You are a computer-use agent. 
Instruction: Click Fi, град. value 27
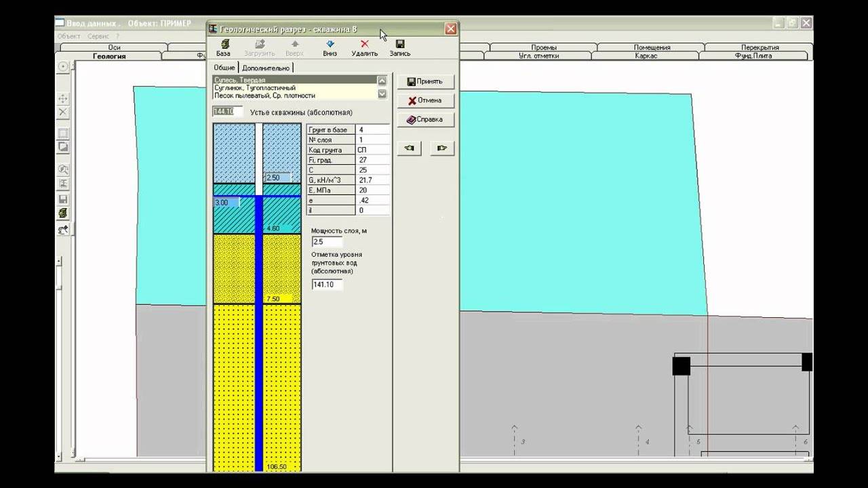point(372,160)
